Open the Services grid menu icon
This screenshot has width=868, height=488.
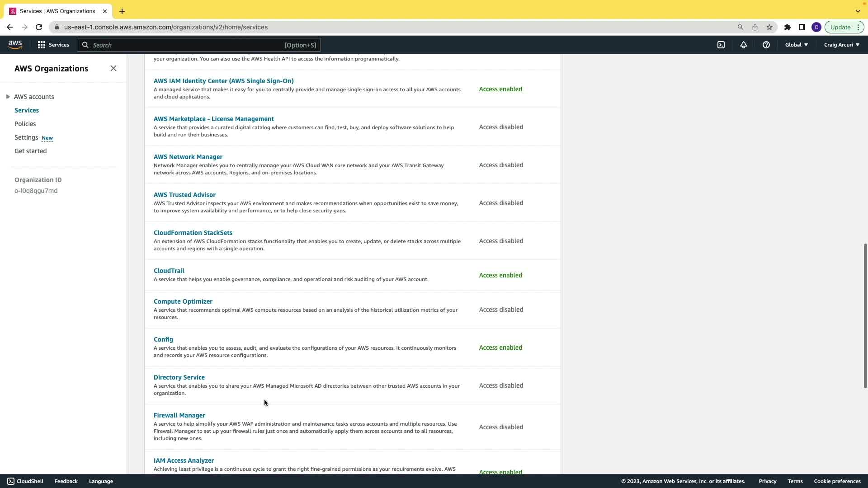[42, 45]
